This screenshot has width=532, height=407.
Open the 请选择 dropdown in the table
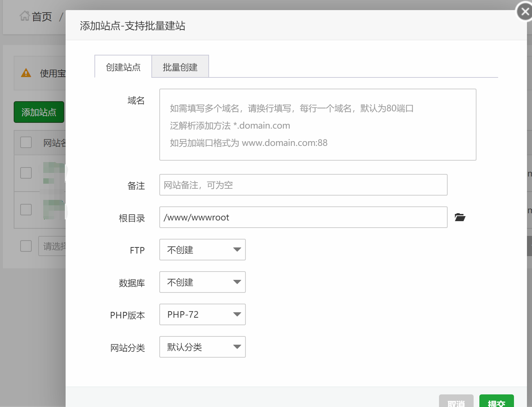click(x=52, y=246)
